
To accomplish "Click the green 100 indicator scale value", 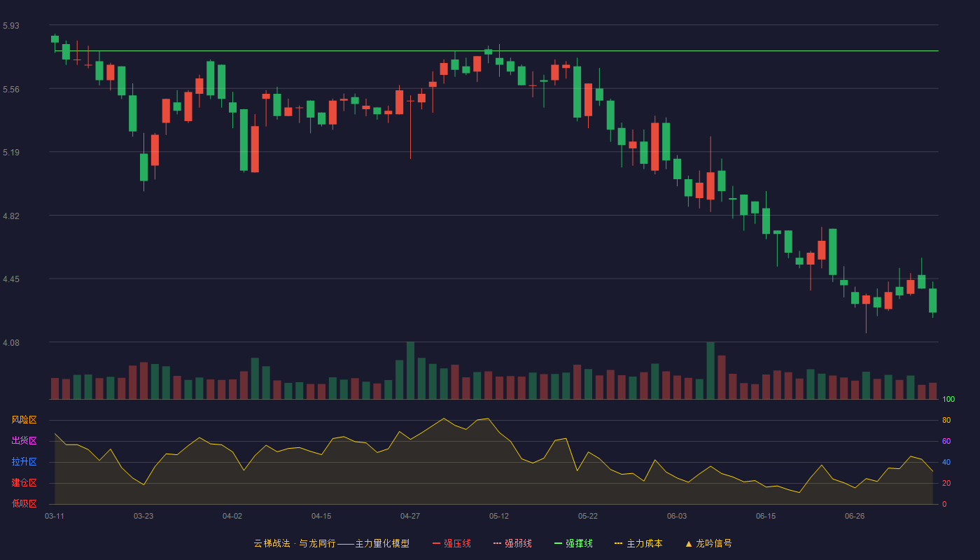I will (x=949, y=400).
